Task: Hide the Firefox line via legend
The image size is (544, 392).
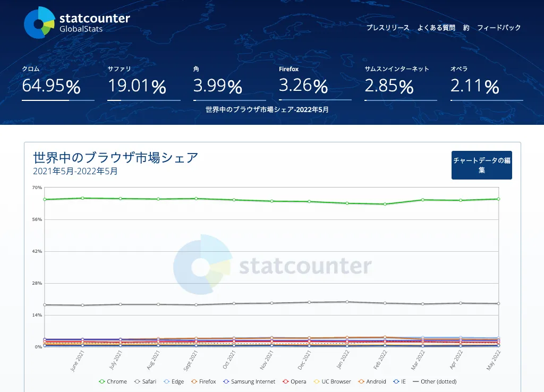Action: click(x=203, y=381)
